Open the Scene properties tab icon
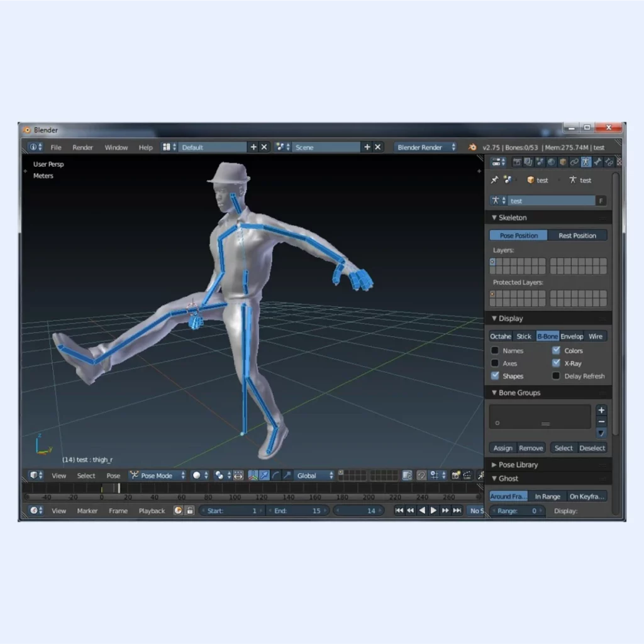 click(x=540, y=162)
